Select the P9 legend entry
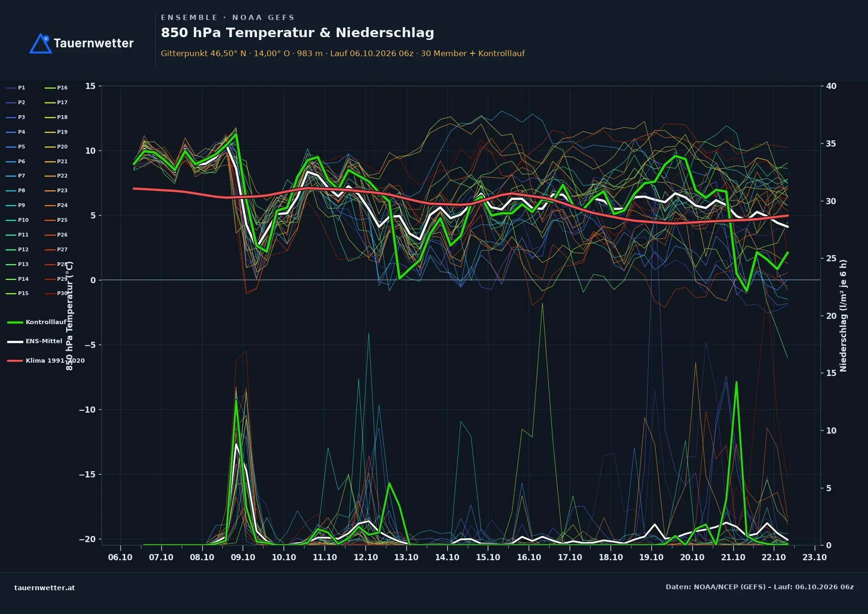The image size is (868, 614). tap(15, 205)
